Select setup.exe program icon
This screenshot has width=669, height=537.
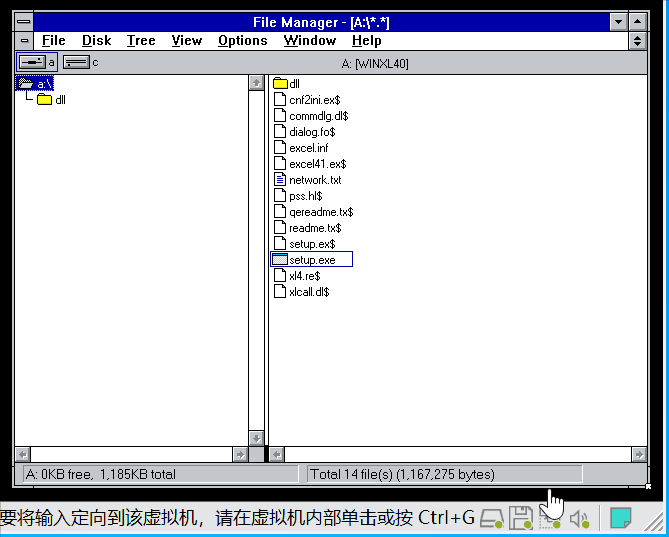[280, 259]
